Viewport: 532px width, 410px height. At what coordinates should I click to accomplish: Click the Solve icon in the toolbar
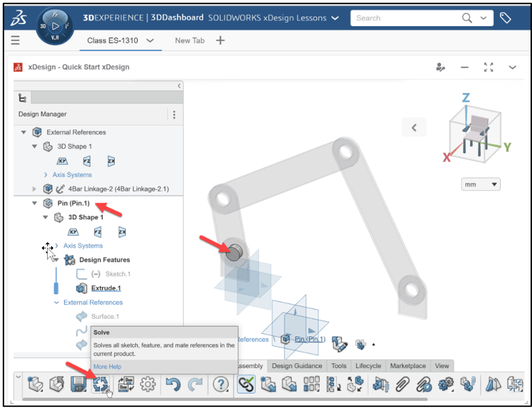(100, 384)
